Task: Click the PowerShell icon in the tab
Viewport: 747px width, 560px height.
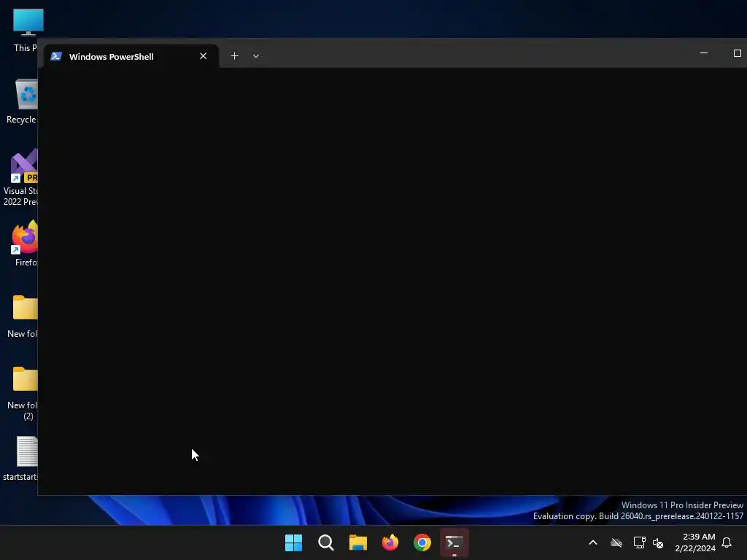Action: [56, 56]
